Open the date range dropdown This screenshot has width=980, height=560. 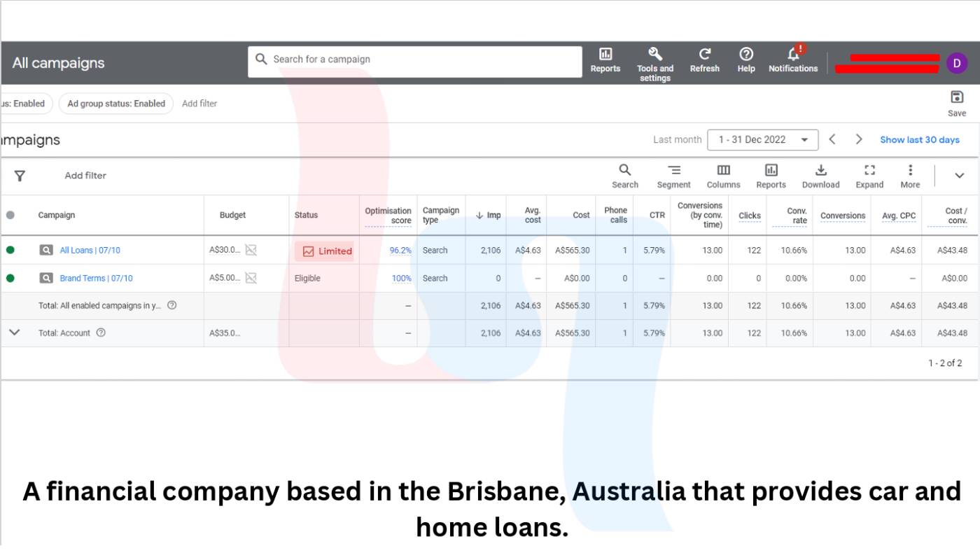coord(762,140)
